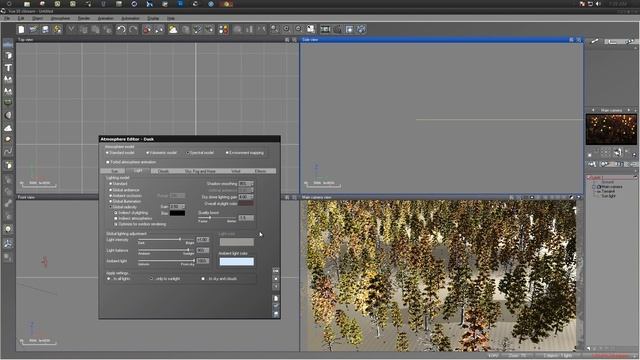The width and height of the screenshot is (640, 360).
Task: Select the Standard model atmosphere radio button
Action: (x=107, y=153)
